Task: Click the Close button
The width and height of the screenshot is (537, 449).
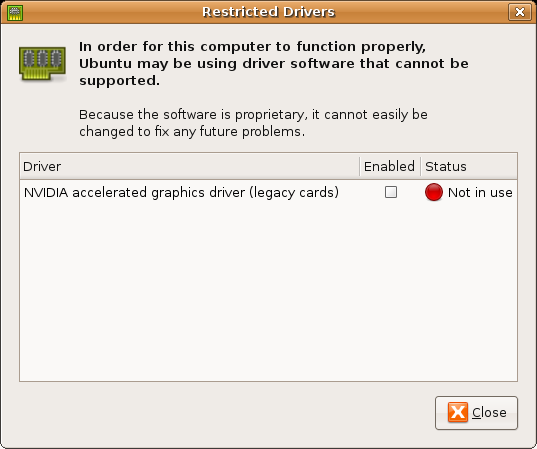Action: pyautogui.click(x=476, y=413)
